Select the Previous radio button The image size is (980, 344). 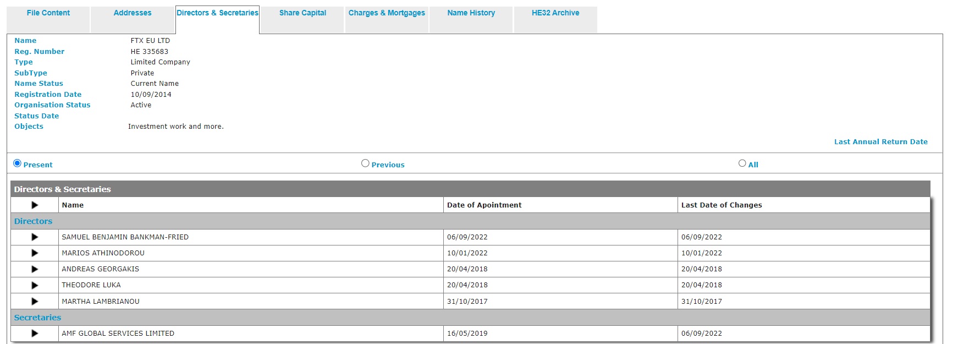click(x=365, y=163)
